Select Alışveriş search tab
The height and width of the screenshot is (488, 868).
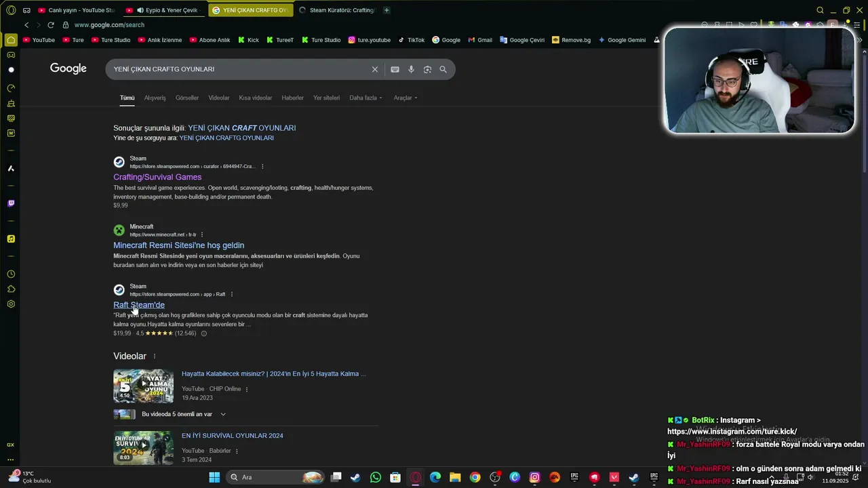click(x=155, y=98)
